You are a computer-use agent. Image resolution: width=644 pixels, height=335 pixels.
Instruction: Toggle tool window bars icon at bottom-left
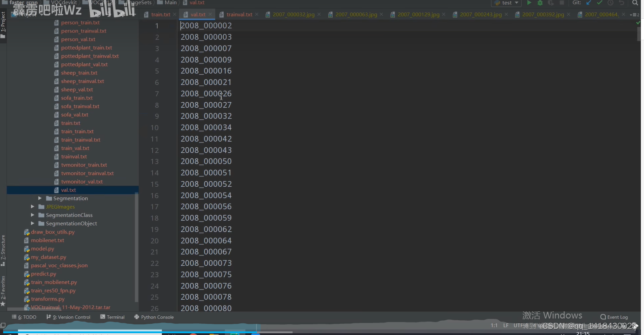pos(3,325)
